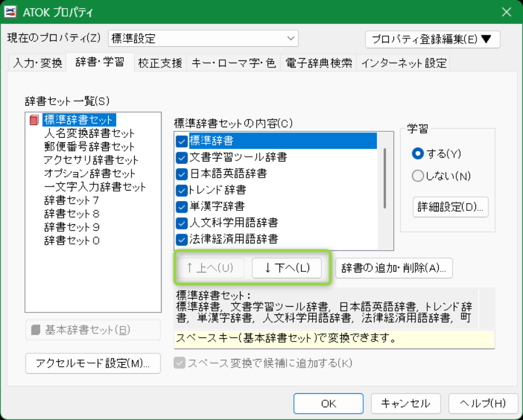523x420 pixels.
Task: Select the 辞書・学習 tab
Action: click(x=100, y=62)
